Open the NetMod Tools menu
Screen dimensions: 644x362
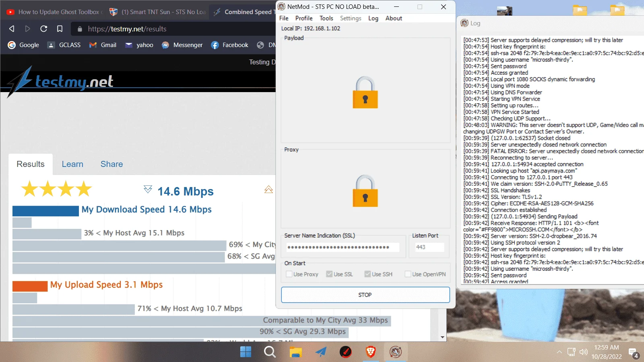coord(326,18)
